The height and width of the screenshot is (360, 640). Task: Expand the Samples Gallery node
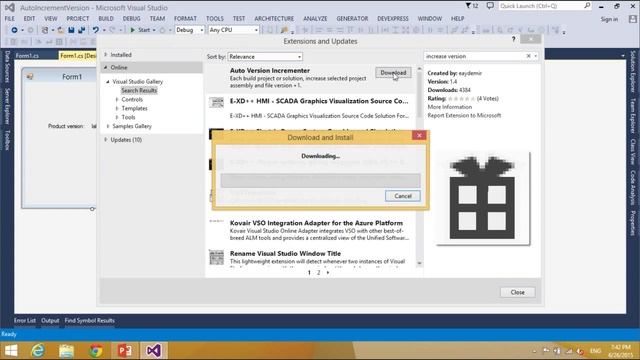(x=108, y=126)
